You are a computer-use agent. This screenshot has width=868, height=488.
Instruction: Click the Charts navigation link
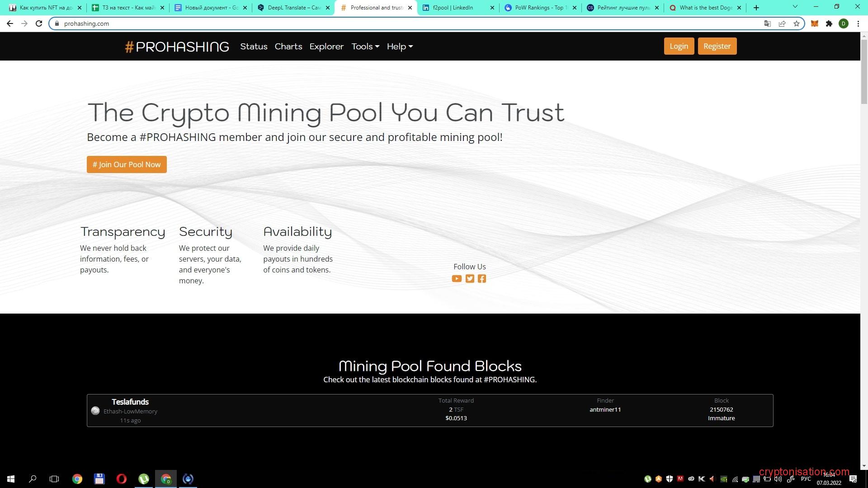(x=288, y=47)
